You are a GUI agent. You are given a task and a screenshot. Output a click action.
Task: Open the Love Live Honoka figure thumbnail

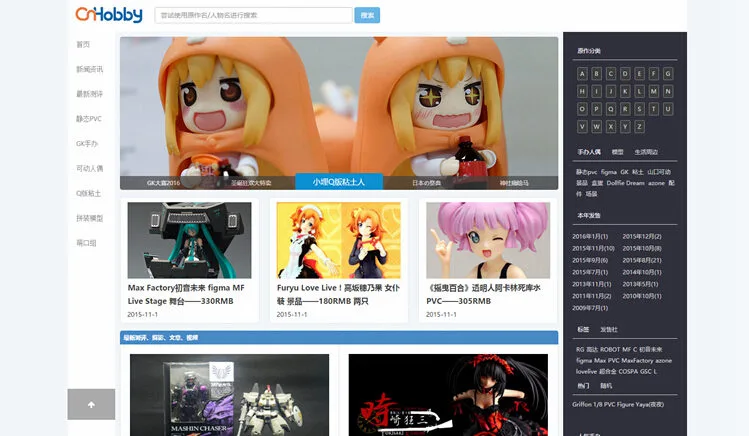click(x=339, y=240)
